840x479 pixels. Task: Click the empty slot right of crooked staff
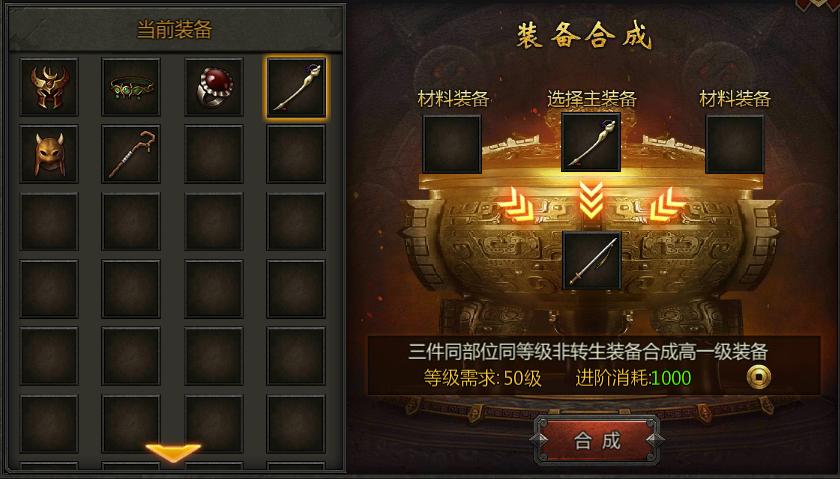[x=214, y=154]
